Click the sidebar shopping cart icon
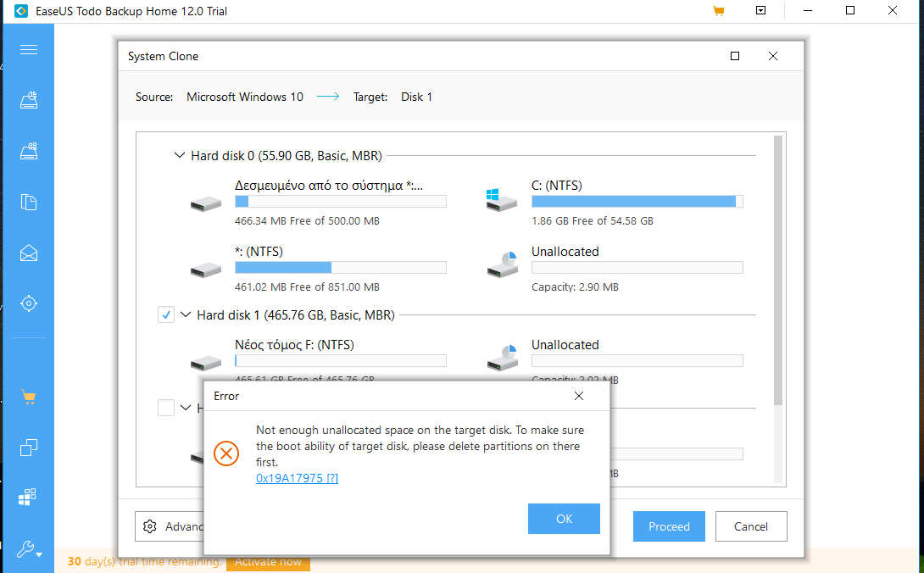 pos(28,397)
